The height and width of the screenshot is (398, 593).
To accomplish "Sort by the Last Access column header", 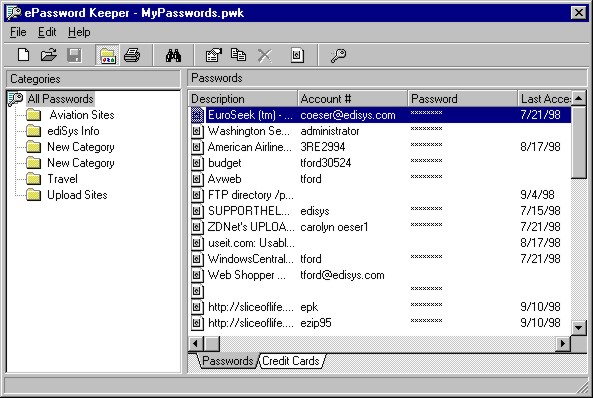I will [544, 99].
